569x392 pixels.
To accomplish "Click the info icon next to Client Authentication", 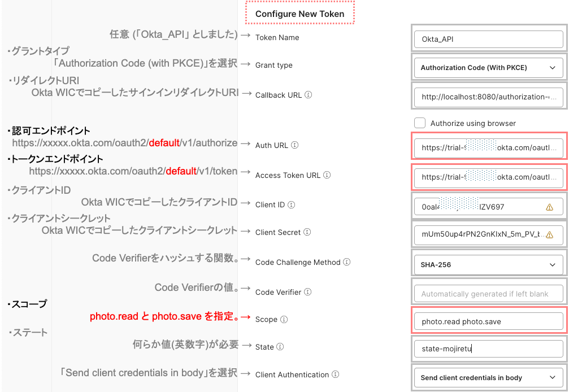I will [336, 374].
